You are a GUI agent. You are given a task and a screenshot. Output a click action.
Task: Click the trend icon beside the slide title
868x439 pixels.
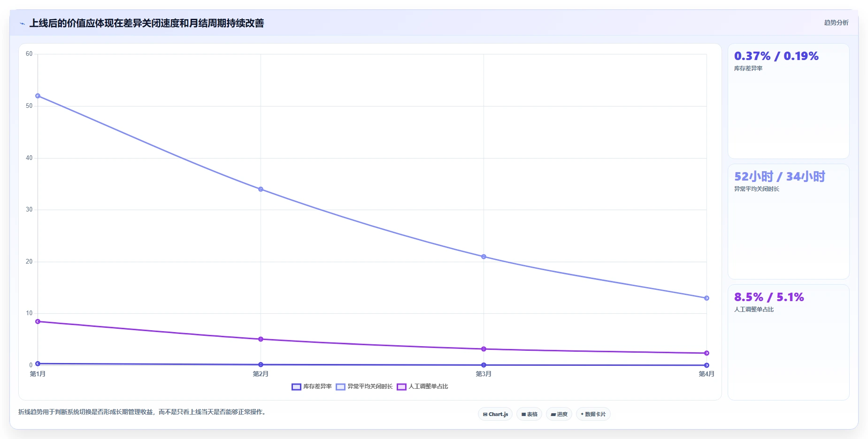coord(22,23)
